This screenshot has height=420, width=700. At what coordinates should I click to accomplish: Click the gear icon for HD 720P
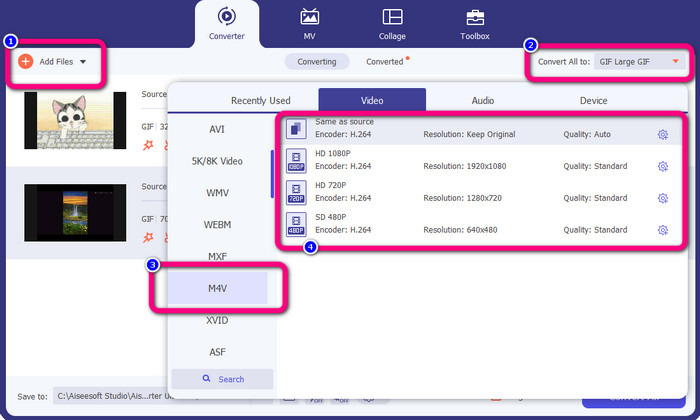click(662, 198)
